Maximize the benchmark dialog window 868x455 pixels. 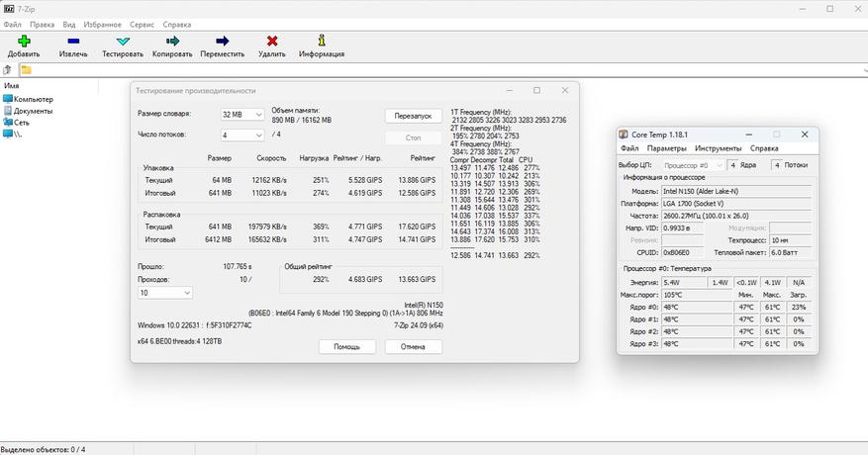[x=536, y=90]
